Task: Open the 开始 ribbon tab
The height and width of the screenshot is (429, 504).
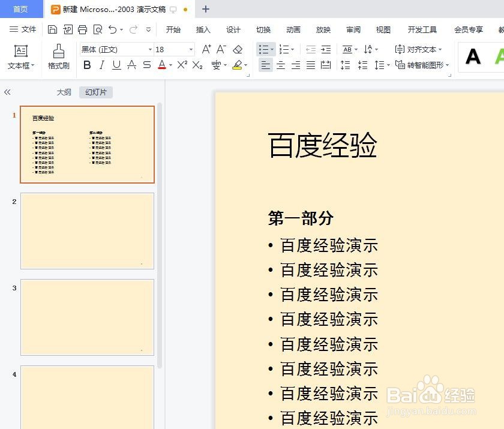Action: (x=173, y=29)
